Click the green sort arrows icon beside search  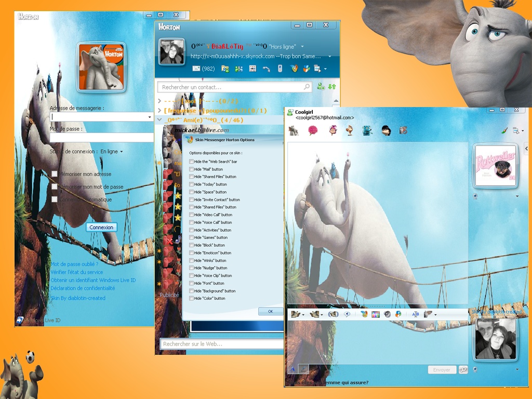pyautogui.click(x=332, y=87)
